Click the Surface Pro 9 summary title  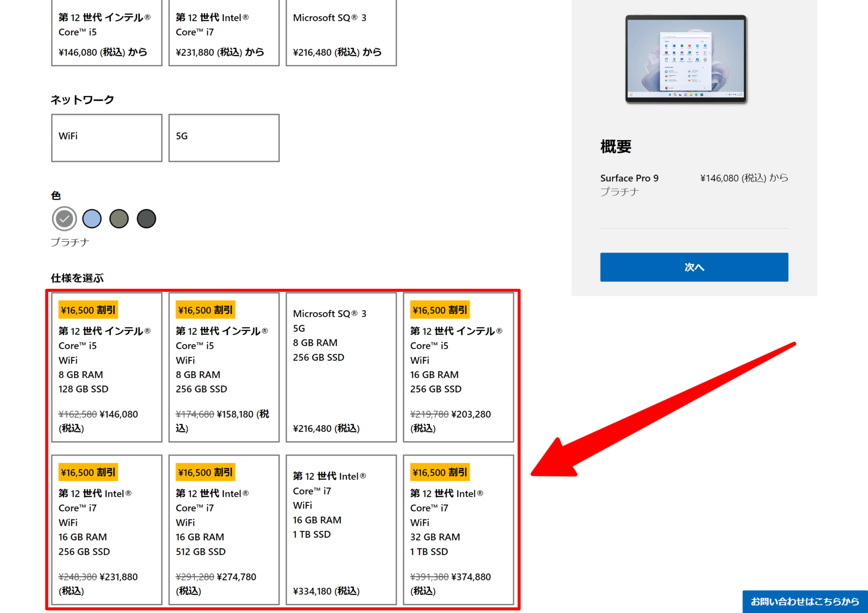(629, 178)
